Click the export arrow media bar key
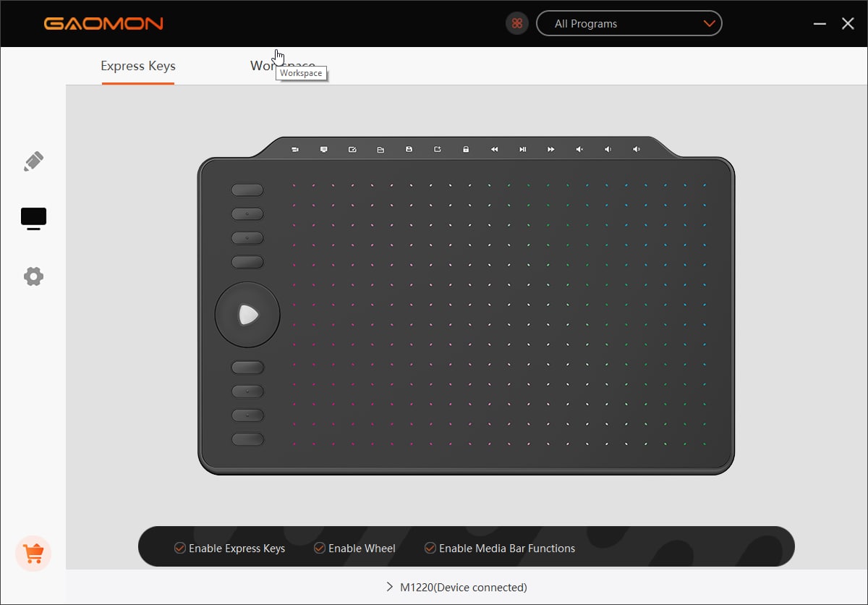868x605 pixels. pyautogui.click(x=438, y=149)
